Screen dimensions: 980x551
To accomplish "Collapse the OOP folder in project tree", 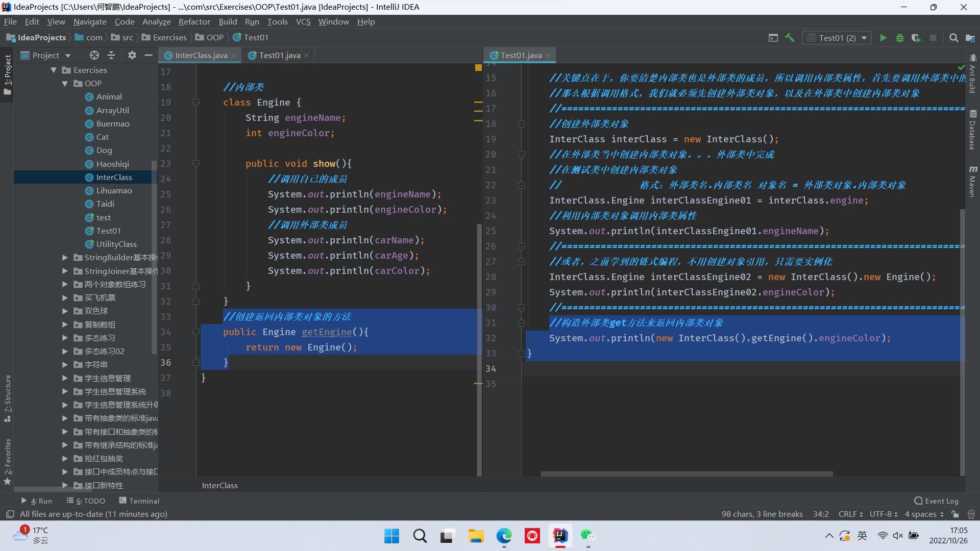I will pyautogui.click(x=65, y=84).
